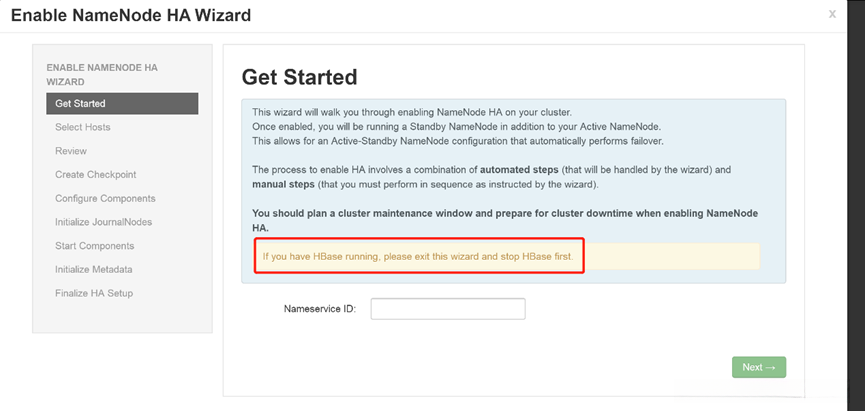Jump to the Configure Components step
This screenshot has height=411, width=865.
105,198
